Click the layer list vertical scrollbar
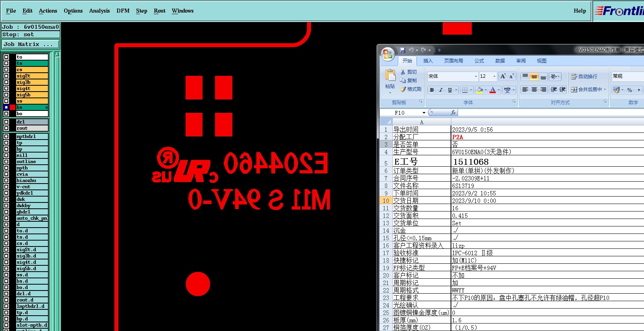Image resolution: width=644 pixels, height=331 pixels. click(x=57, y=191)
